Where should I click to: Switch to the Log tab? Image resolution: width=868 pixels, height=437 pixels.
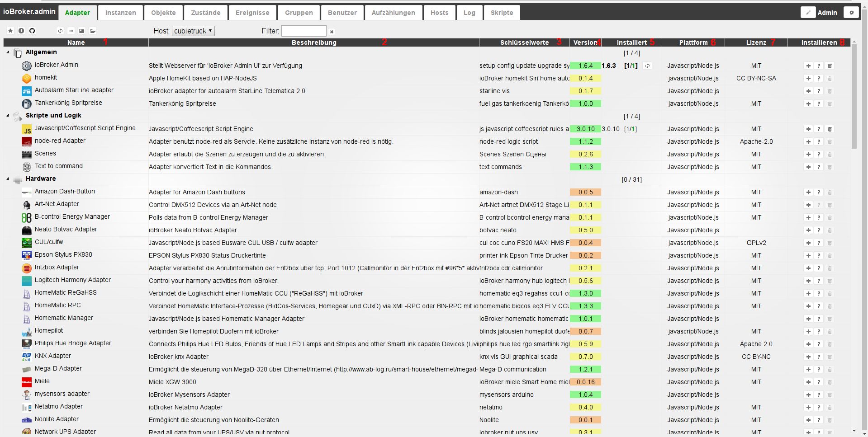coord(470,13)
